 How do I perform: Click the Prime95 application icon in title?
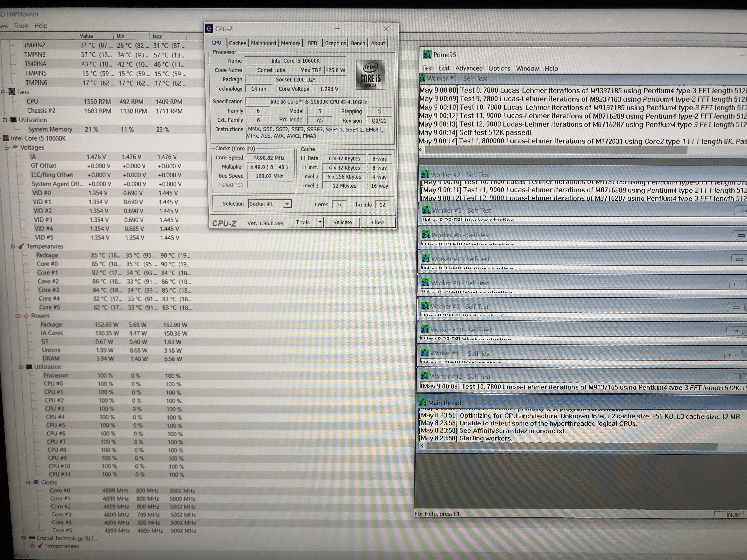pos(427,55)
